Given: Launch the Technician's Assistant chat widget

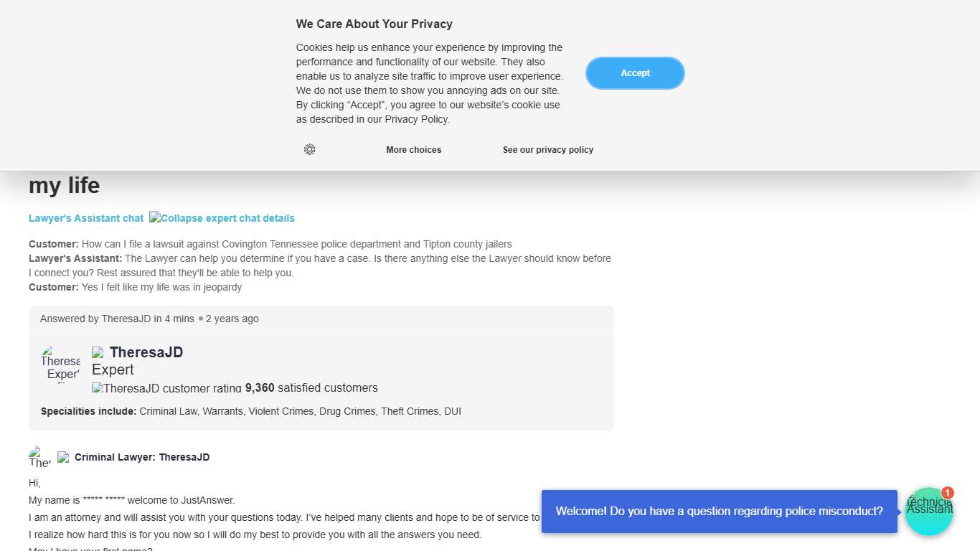Looking at the screenshot, I should tap(928, 512).
